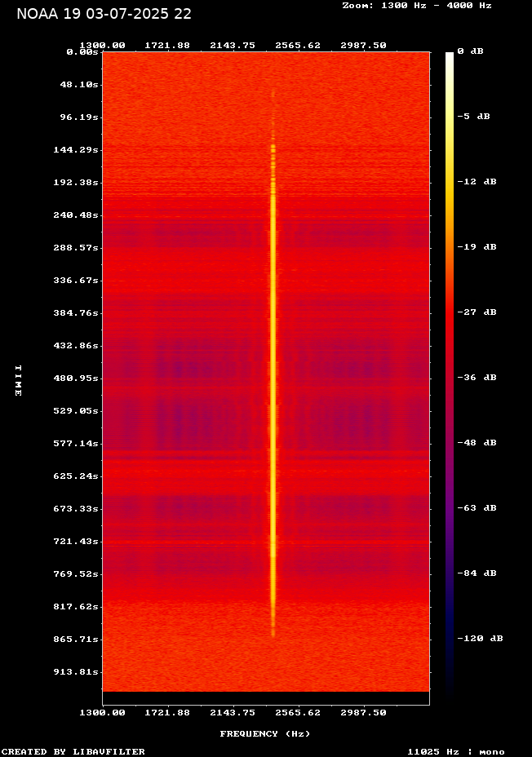532x757 pixels.
Task: Click the time label '192.38s'
Action: (76, 183)
